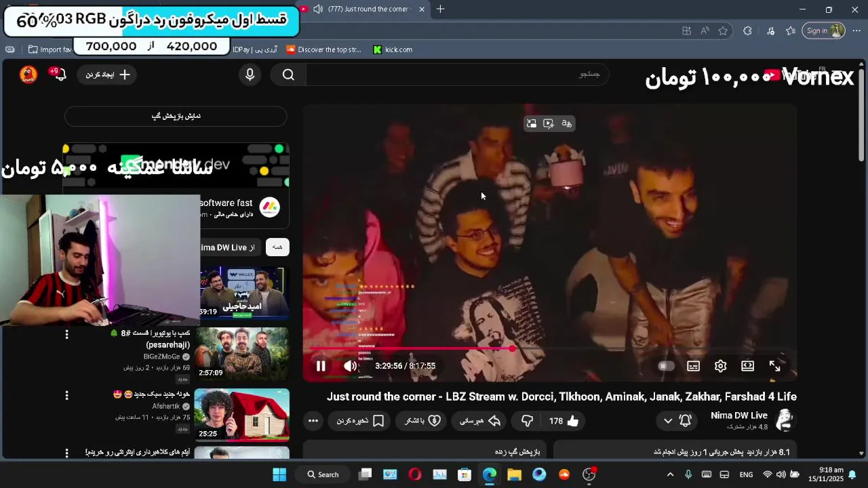Toggle the autoplay switch in the player
The image size is (868, 488).
[666, 366]
